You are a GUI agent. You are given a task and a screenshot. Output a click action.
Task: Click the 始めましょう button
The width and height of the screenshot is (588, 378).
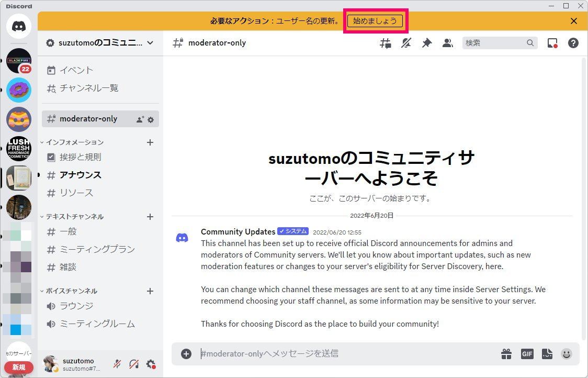(375, 21)
